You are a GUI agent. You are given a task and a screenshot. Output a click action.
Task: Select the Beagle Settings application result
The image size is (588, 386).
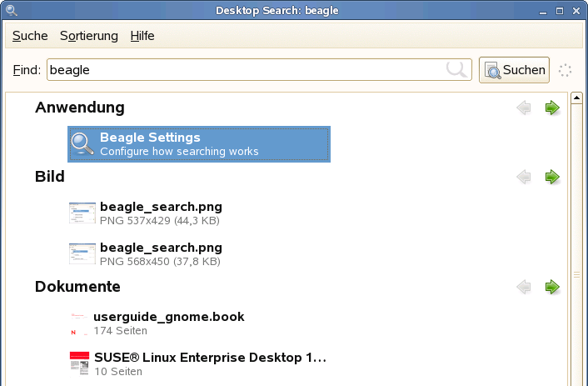[199, 144]
